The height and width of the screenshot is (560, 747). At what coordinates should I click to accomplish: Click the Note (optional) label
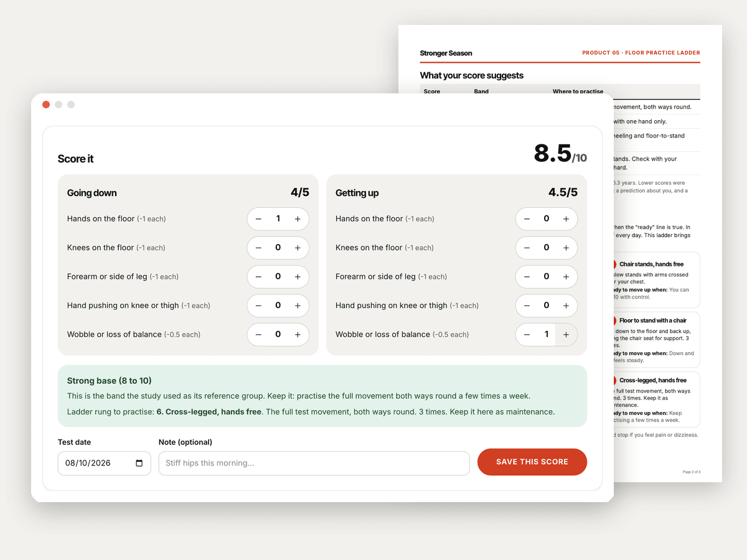tap(186, 442)
